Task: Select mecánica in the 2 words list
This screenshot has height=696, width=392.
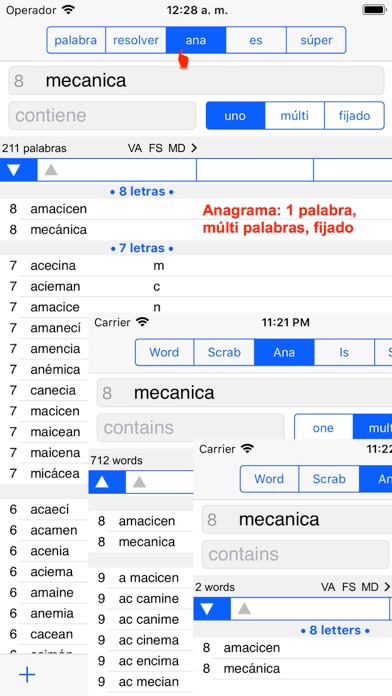Action: 252,669
